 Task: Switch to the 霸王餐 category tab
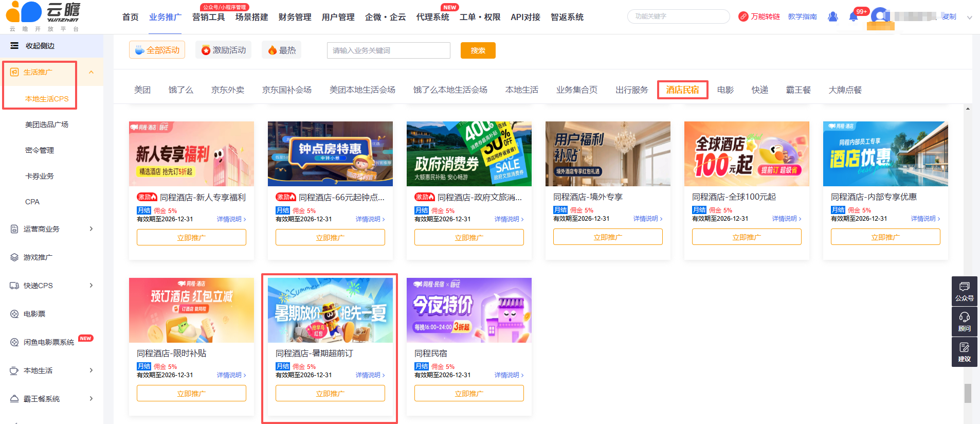tap(798, 90)
